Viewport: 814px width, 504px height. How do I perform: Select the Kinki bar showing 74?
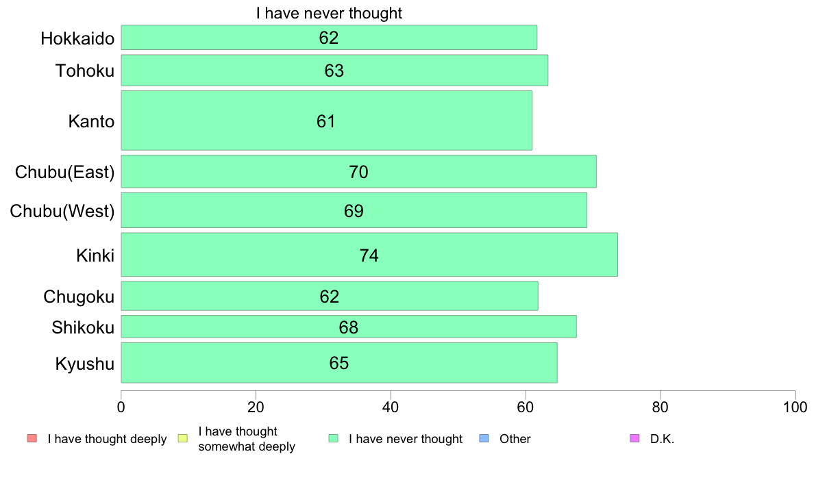pos(369,254)
